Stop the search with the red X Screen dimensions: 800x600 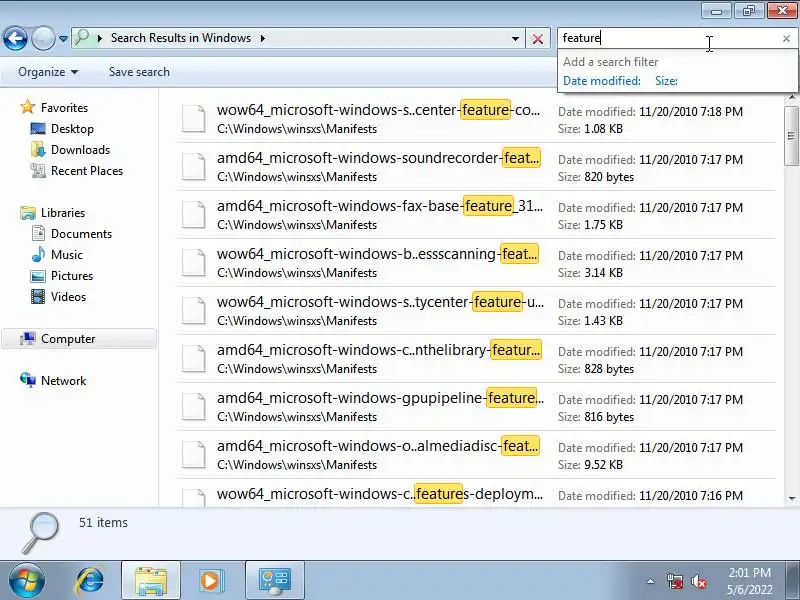(538, 39)
